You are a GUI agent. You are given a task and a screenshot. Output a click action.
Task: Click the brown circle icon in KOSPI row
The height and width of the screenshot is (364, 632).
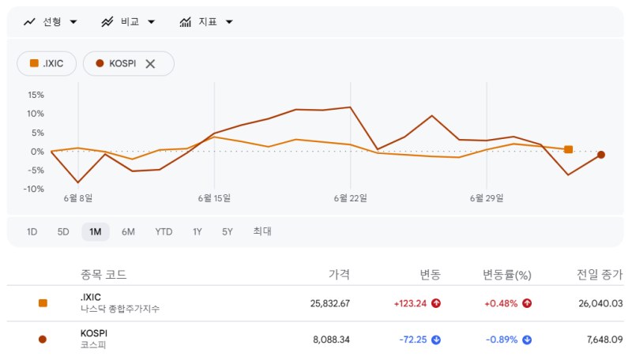tap(43, 340)
